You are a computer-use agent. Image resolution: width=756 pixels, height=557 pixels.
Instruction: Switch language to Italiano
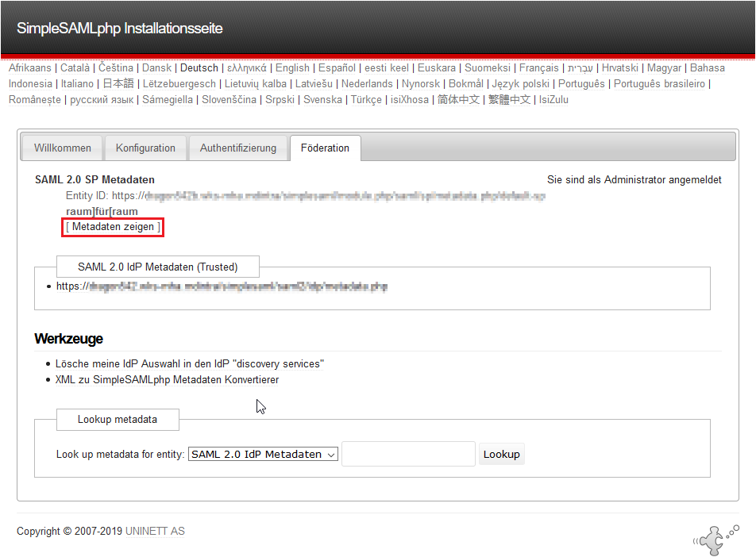77,84
